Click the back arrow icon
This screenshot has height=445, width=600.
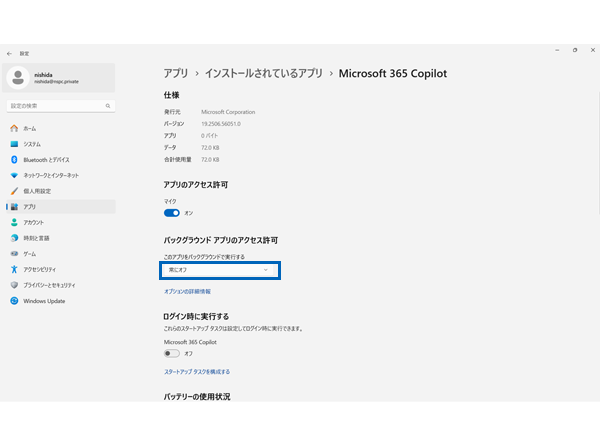pyautogui.click(x=10, y=54)
